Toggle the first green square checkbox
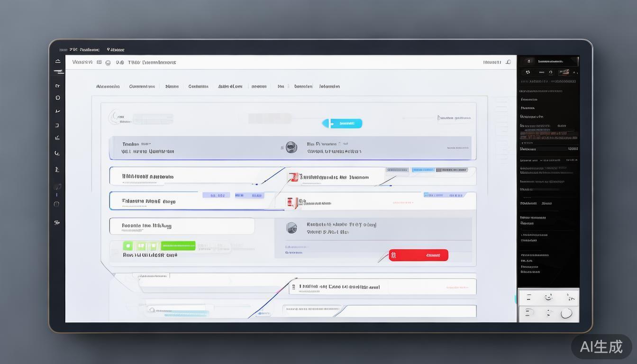Viewport: 637px width, 364px height. 128,246
